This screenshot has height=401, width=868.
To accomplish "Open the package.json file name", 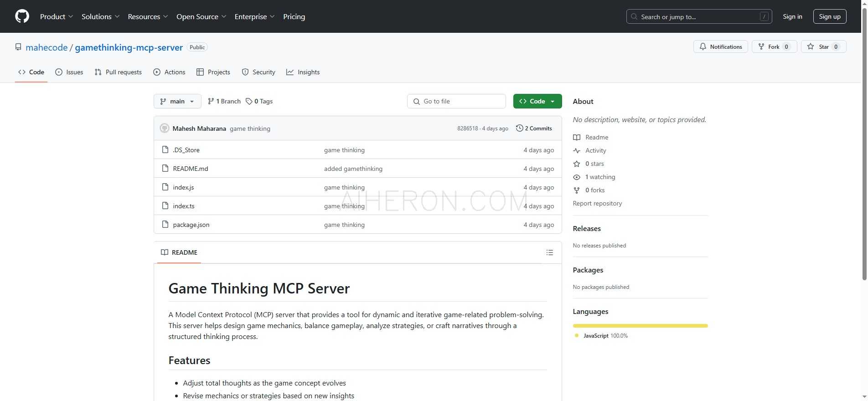I will [x=191, y=225].
